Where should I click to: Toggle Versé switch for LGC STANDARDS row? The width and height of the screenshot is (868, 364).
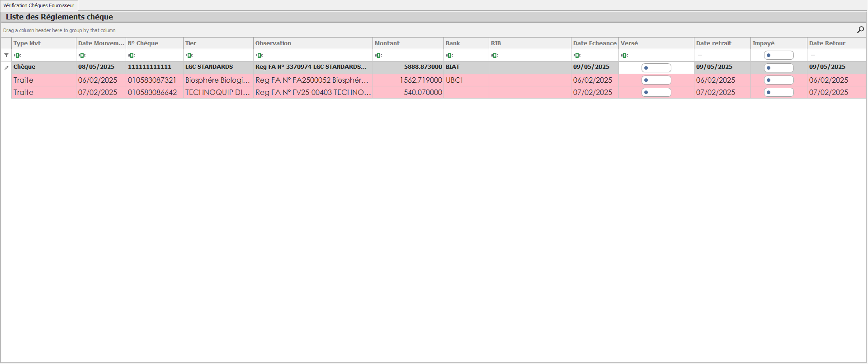656,68
